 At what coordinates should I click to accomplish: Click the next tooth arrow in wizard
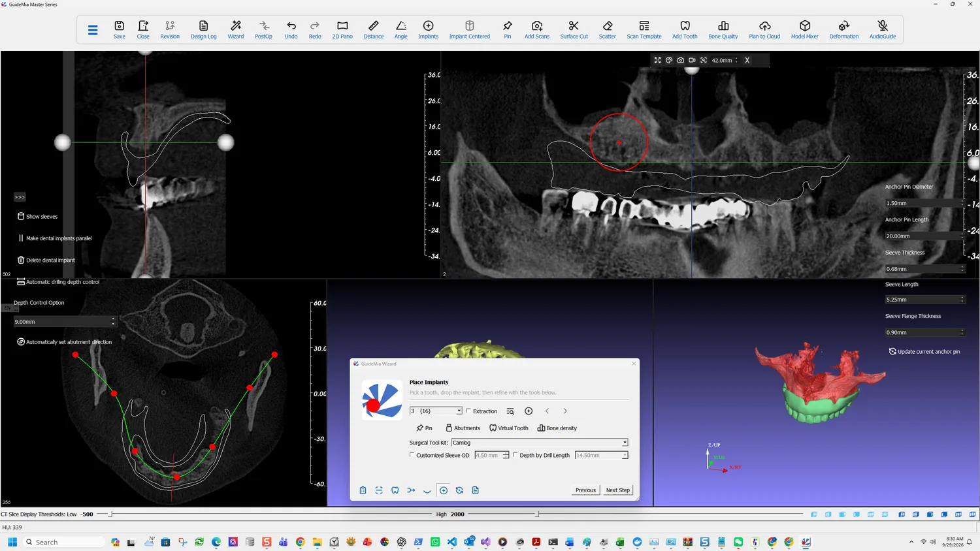tap(565, 411)
